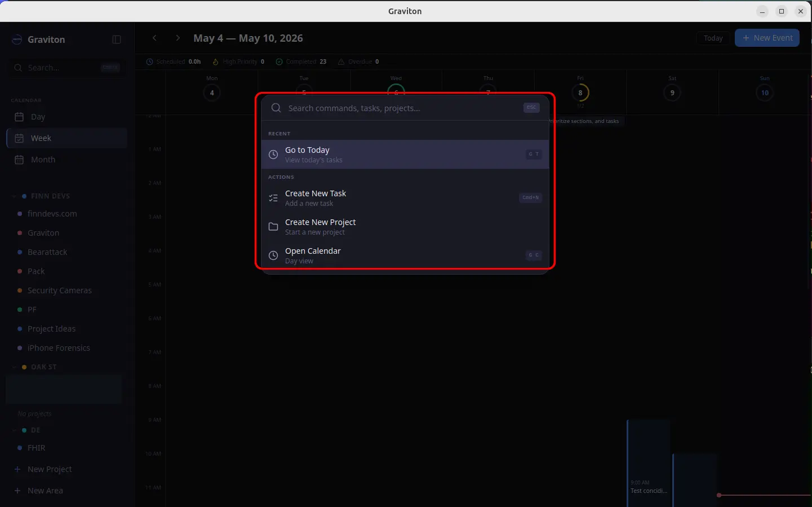
Task: Click the G T shortcut badge
Action: coord(534,154)
